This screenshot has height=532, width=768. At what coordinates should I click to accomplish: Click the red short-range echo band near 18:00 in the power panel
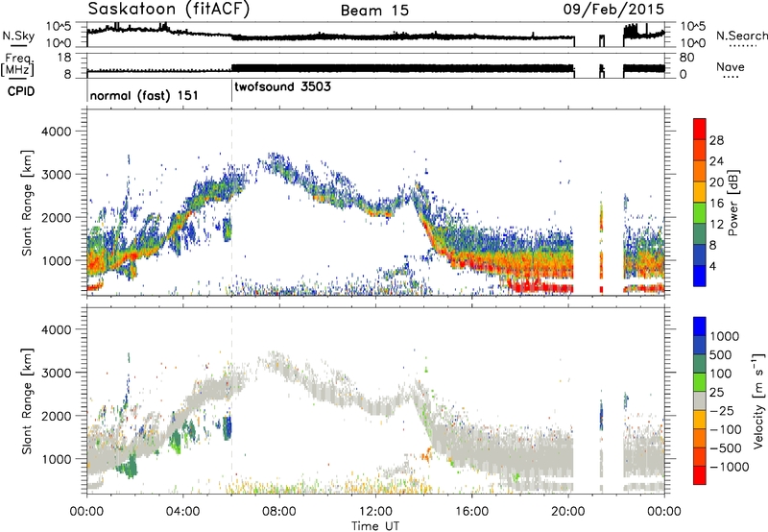[539, 286]
